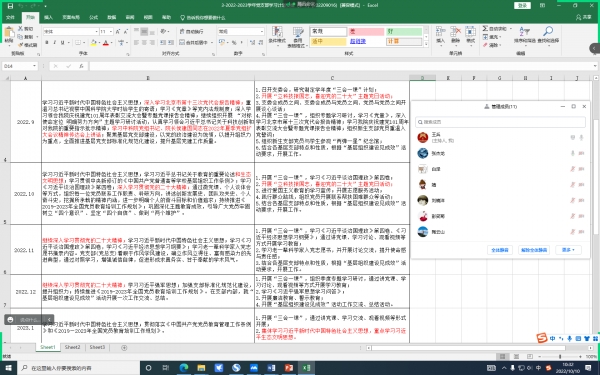Select the Format Painter tool
Screen dimensions: 600x375
[28, 45]
